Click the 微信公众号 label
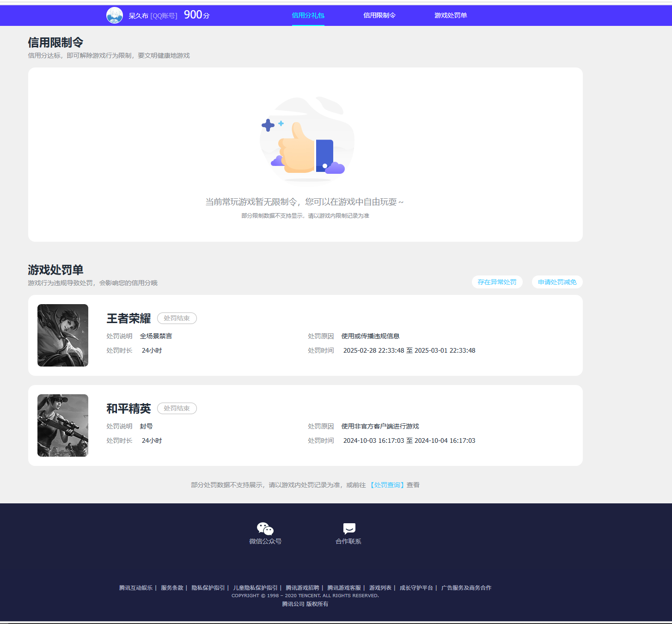672x624 pixels. click(265, 541)
